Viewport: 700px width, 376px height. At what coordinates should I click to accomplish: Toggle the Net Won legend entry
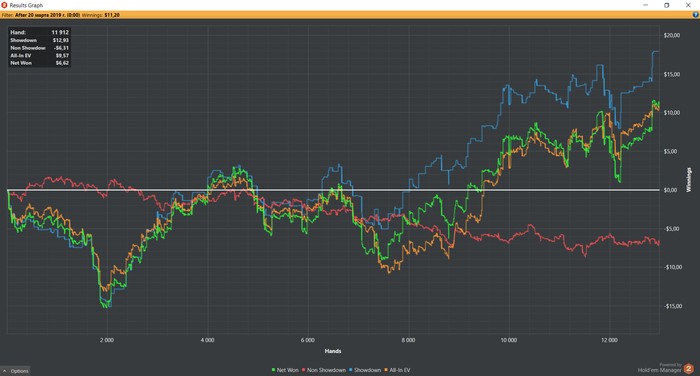pos(285,370)
